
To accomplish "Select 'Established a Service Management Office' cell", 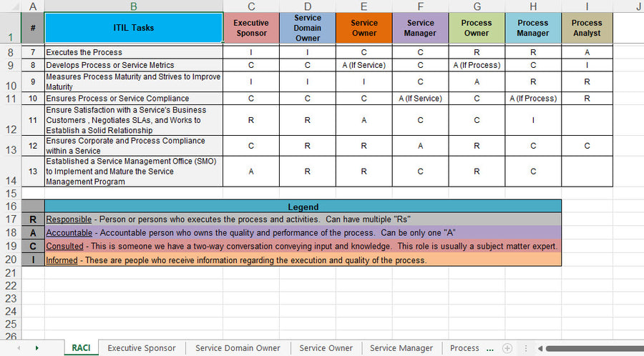I will click(134, 172).
